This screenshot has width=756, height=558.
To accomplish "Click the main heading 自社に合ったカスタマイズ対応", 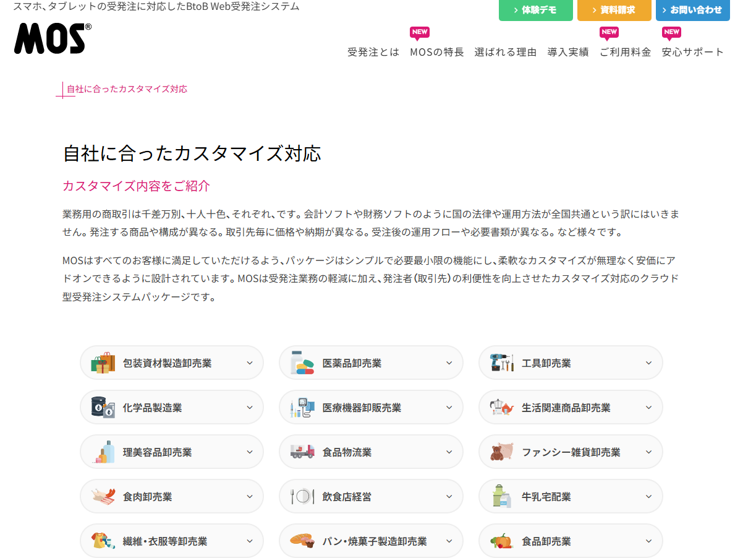I will point(192,153).
